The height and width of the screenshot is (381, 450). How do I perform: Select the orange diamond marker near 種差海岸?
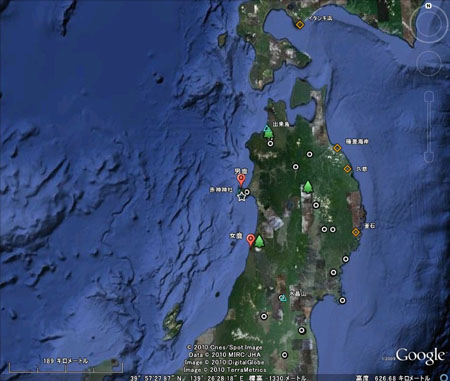337,148
